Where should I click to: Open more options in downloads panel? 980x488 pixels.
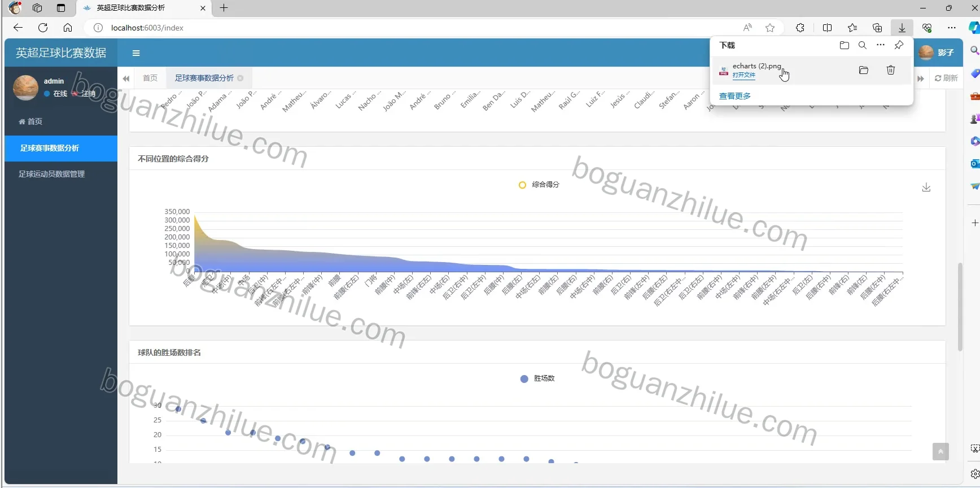coord(881,45)
